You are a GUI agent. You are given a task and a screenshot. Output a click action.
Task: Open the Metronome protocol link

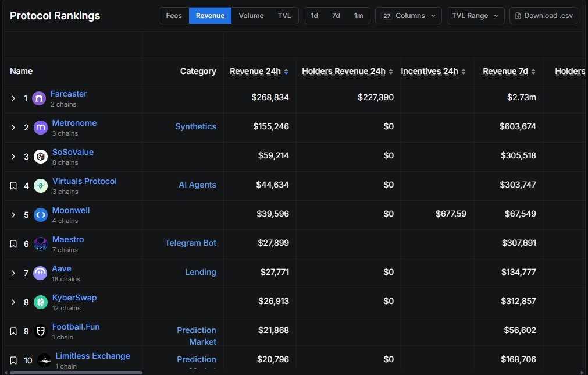point(74,123)
